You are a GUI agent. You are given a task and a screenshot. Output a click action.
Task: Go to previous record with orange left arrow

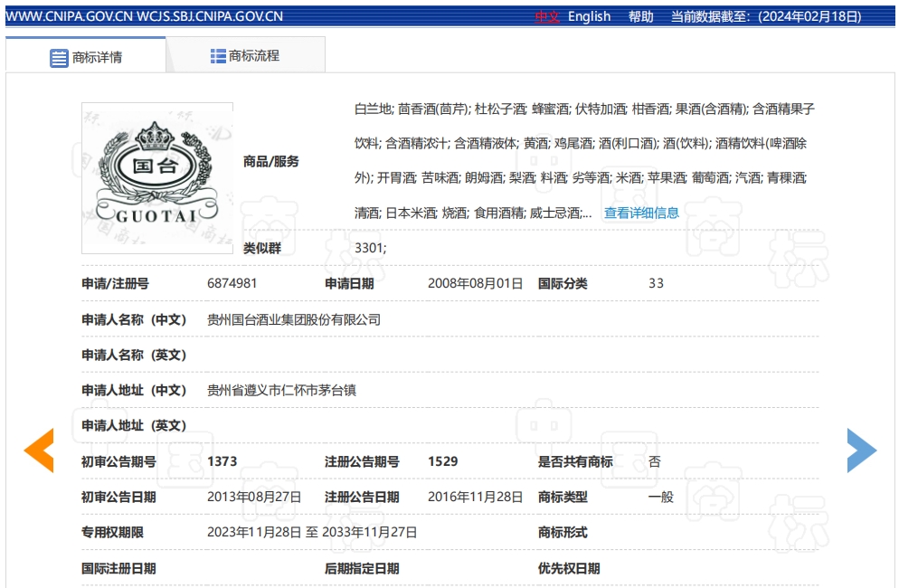pos(39,450)
